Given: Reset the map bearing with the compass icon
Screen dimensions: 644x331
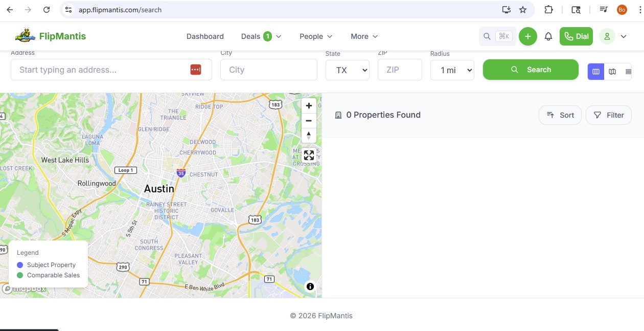Looking at the screenshot, I should [309, 135].
